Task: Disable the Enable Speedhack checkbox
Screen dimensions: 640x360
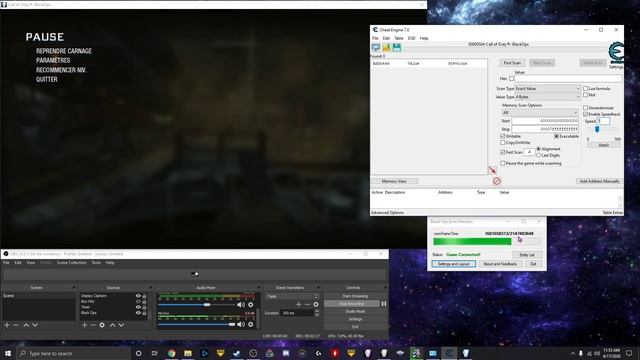Action: point(585,114)
